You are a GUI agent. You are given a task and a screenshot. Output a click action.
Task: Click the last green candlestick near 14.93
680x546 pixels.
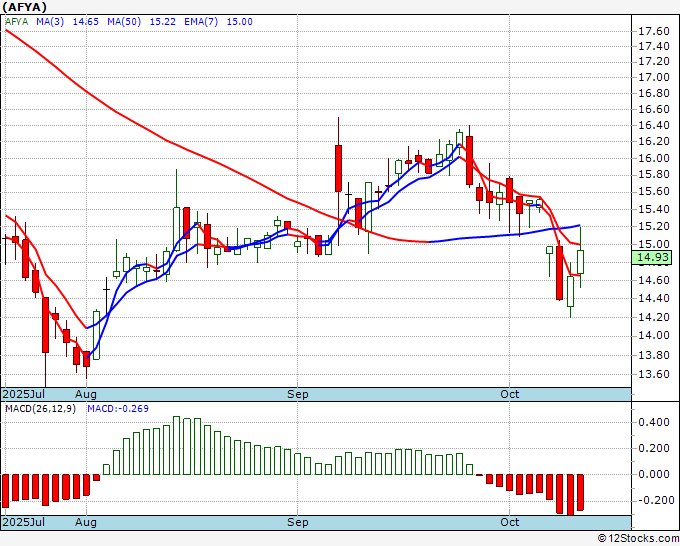[x=580, y=262]
